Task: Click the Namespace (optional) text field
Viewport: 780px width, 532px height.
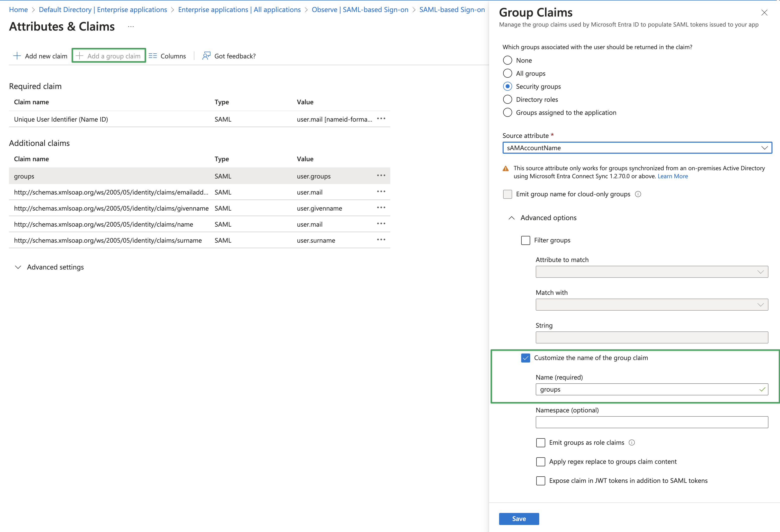Action: coord(651,422)
